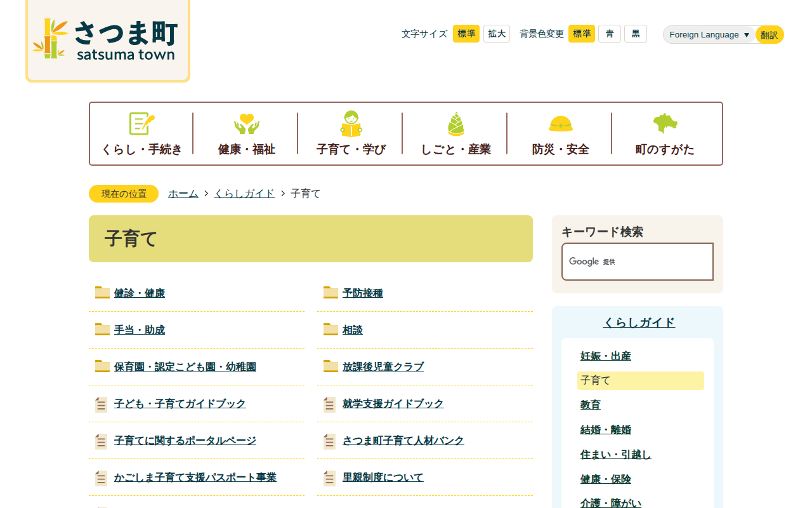This screenshot has width=812, height=508.
Task: Set text size to 拡大
Action: [497, 34]
